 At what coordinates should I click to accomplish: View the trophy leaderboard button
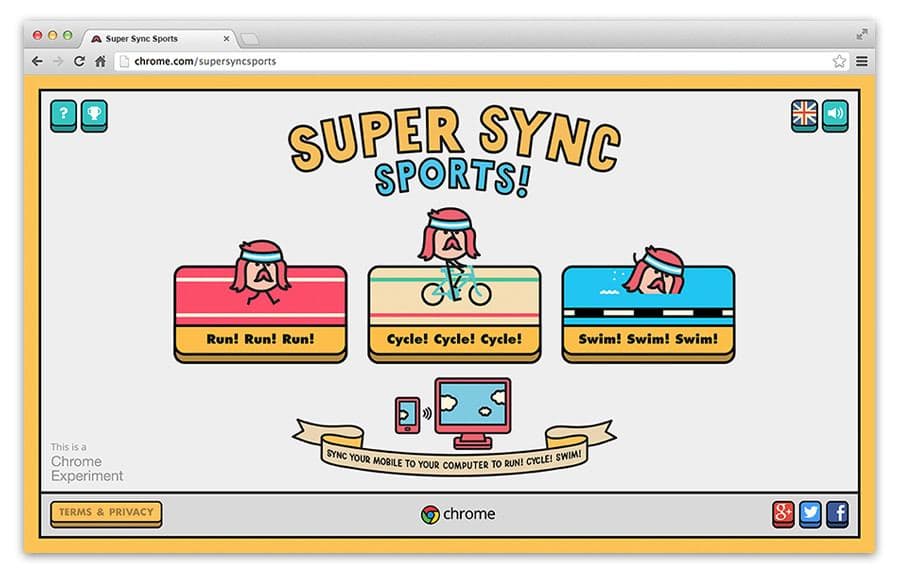click(94, 115)
